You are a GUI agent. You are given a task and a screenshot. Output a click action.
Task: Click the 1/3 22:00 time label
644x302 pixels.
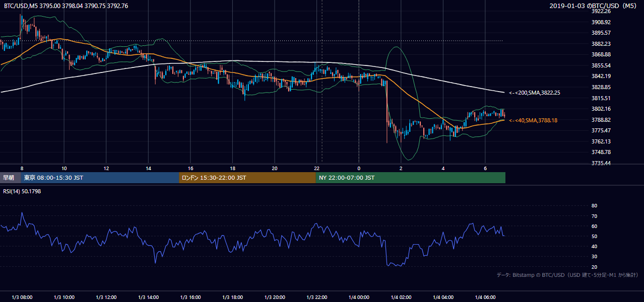pos(317,297)
